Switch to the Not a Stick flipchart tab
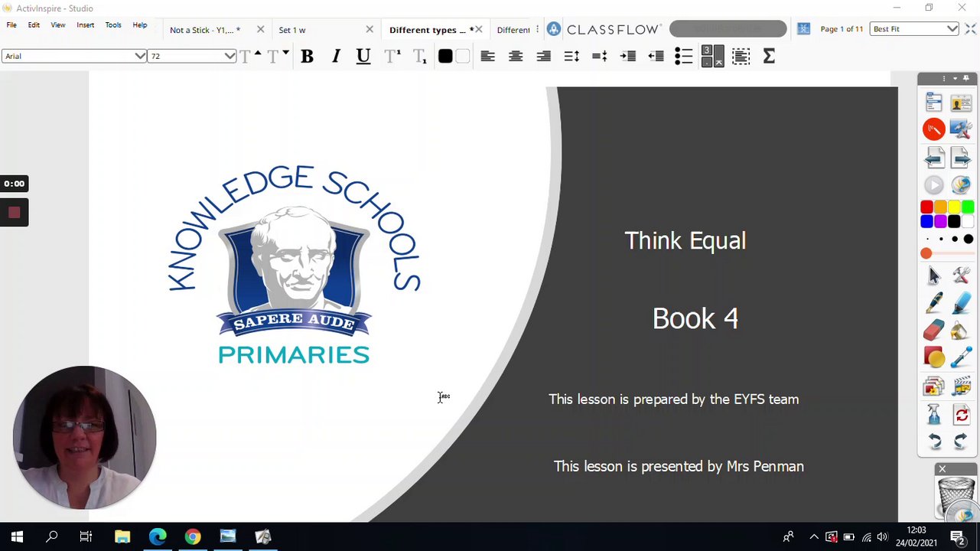The height and width of the screenshot is (551, 980). click(205, 30)
